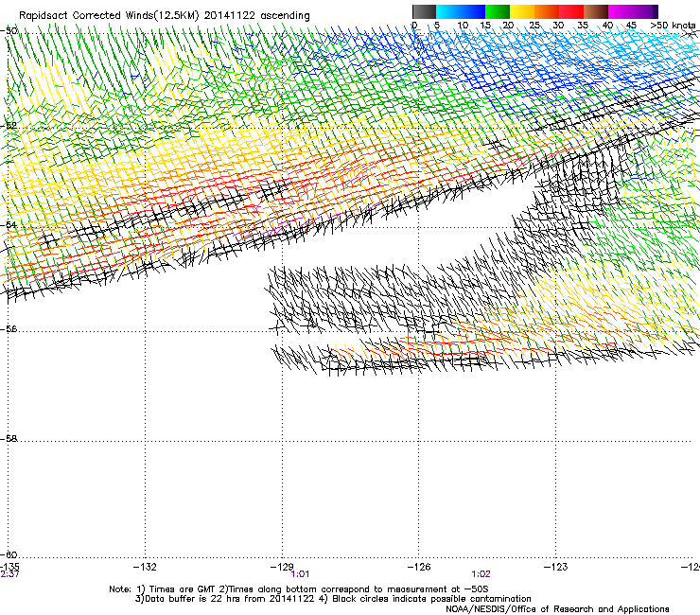700x615 pixels.
Task: Click the brown 35-40 knots legend swatch
Action: coord(596,11)
